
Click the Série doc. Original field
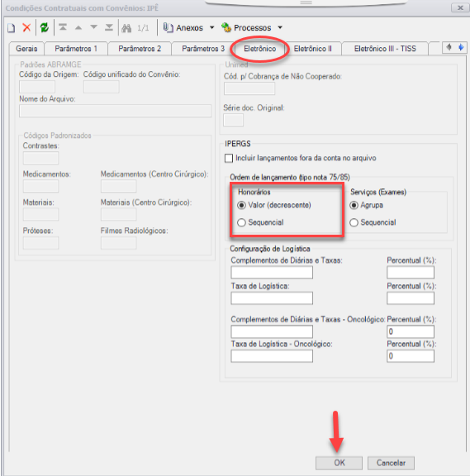(x=233, y=120)
